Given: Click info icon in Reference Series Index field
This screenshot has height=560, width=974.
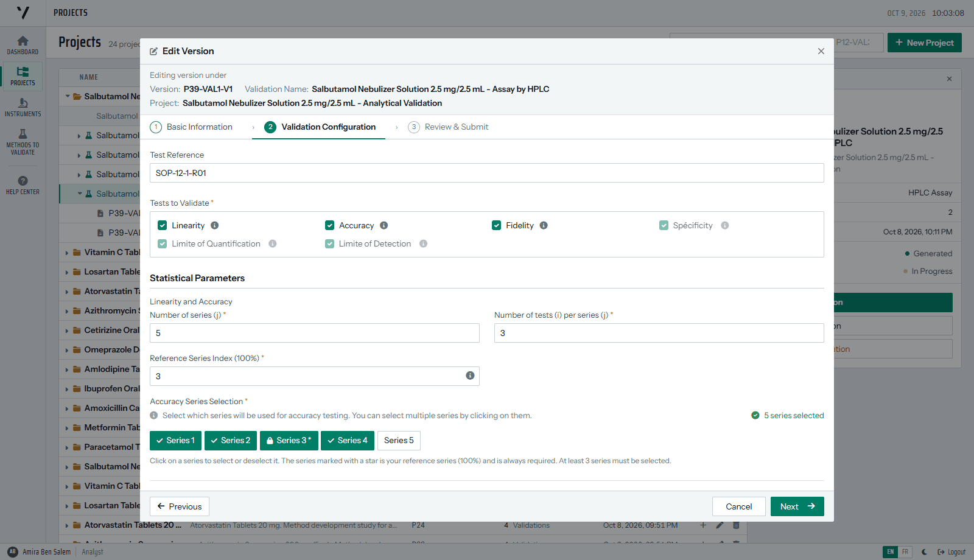Looking at the screenshot, I should point(470,376).
